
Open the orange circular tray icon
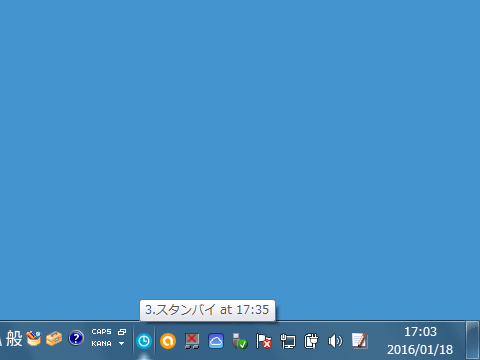(168, 341)
